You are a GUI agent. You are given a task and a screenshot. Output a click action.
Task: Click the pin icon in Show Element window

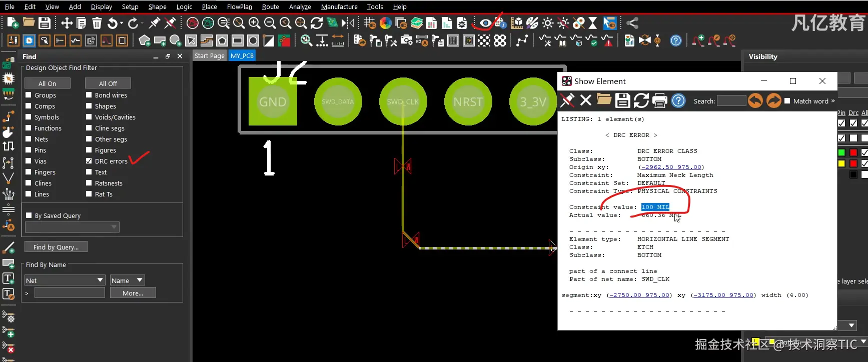[x=567, y=100]
